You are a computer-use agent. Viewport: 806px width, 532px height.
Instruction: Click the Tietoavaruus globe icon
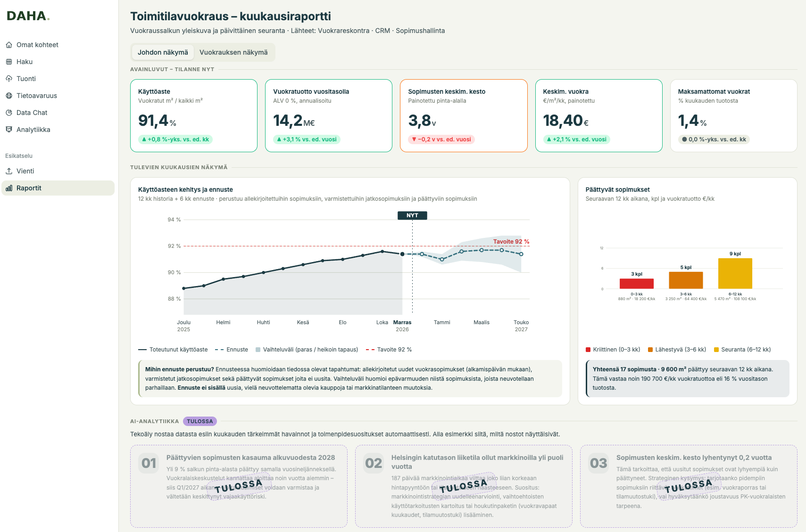[x=9, y=96]
